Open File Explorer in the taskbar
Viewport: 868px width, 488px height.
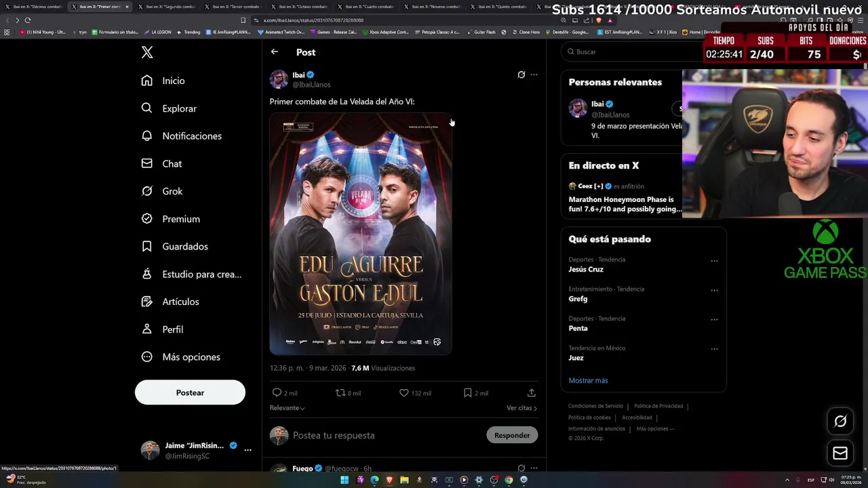coord(404,480)
